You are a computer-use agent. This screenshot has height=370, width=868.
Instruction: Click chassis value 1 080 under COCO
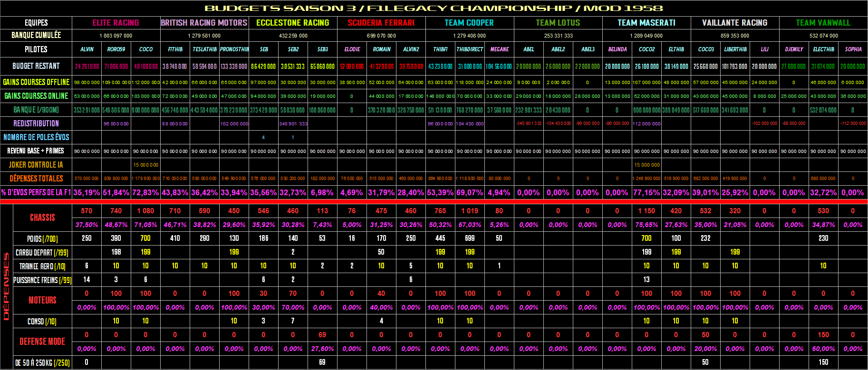(145, 211)
